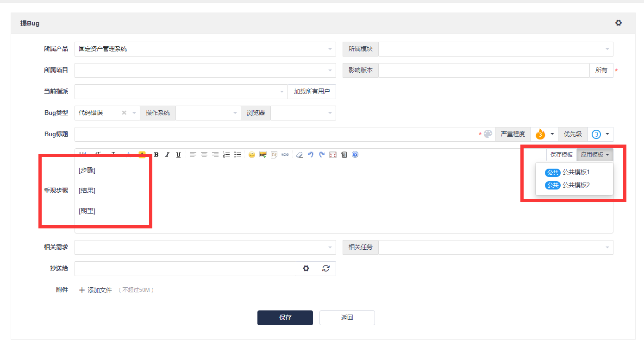Toggle bold formatting in the editor

[x=156, y=155]
